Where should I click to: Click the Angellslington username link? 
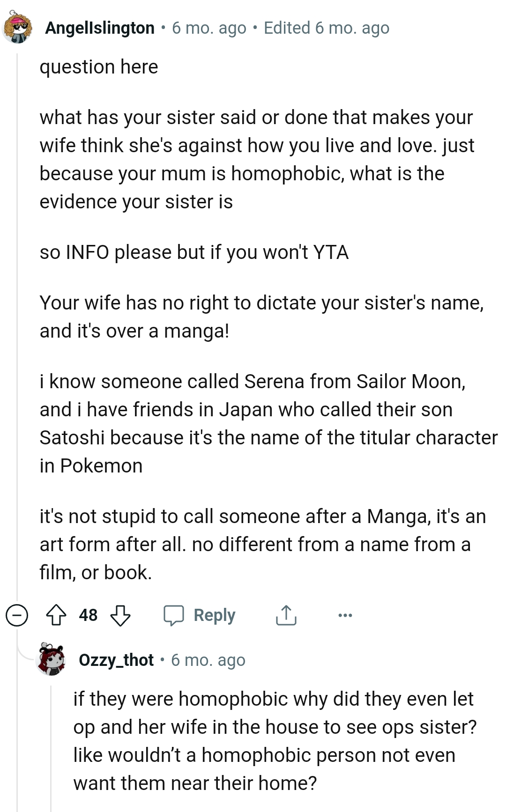click(x=99, y=28)
